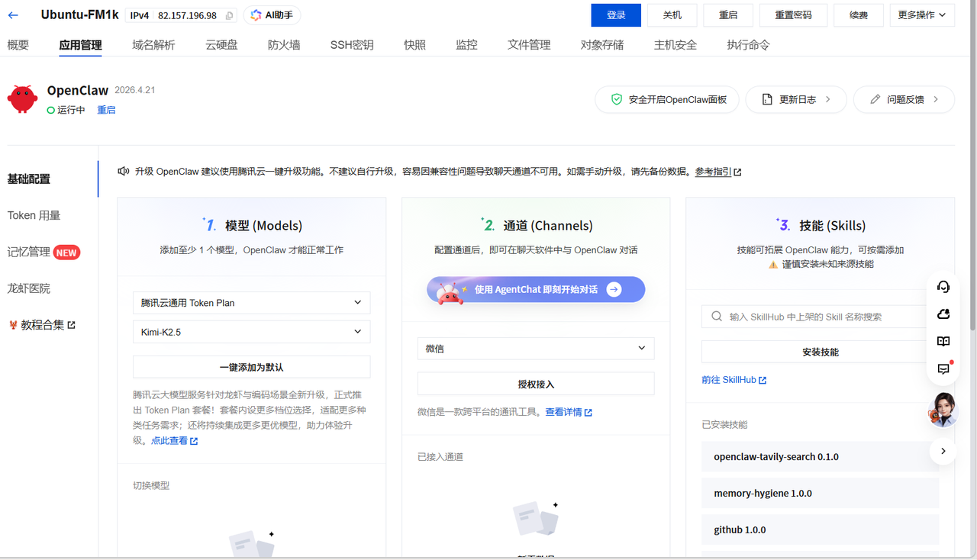This screenshot has height=560, width=977.
Task: Focus the SkillHub skill name search field
Action: pos(820,317)
